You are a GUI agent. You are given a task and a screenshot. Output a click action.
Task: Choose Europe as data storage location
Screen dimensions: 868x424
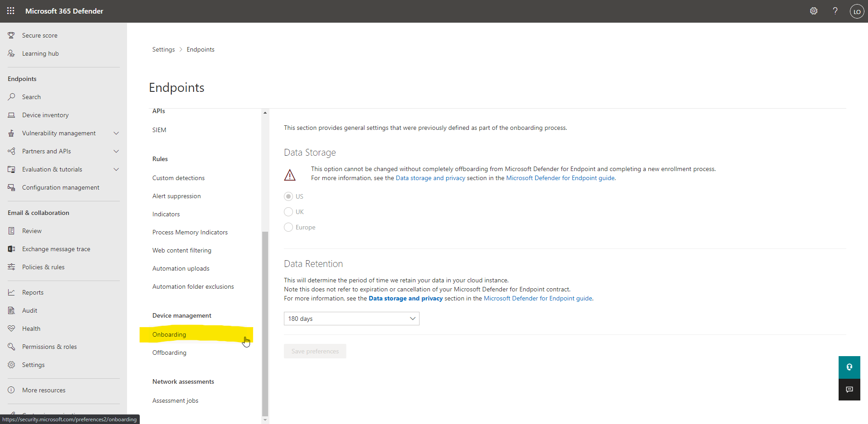pyautogui.click(x=288, y=227)
